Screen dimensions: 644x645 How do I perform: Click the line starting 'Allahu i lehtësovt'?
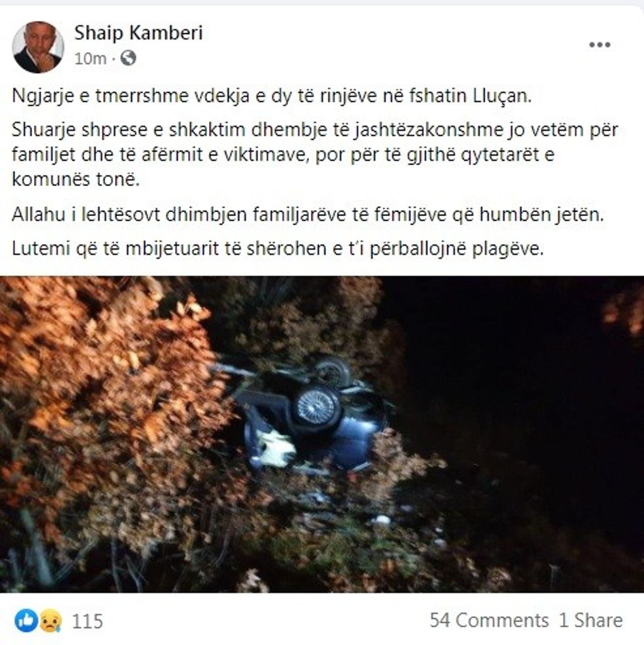pyautogui.click(x=308, y=215)
